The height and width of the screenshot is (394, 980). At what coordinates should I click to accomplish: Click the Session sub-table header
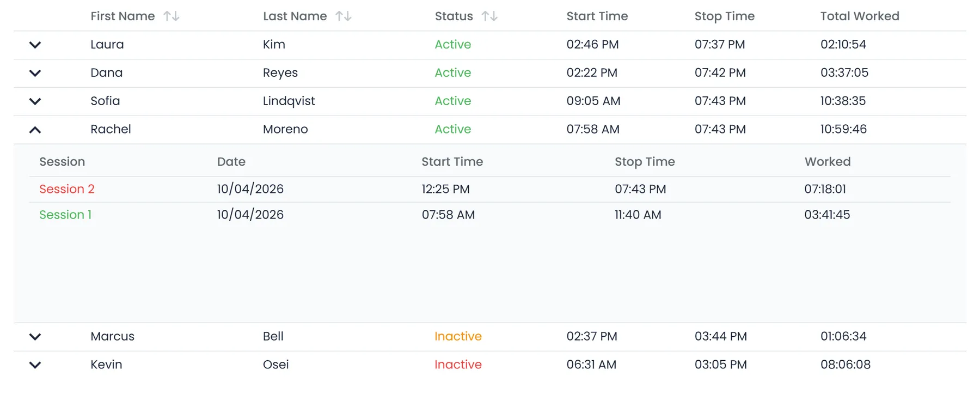62,162
